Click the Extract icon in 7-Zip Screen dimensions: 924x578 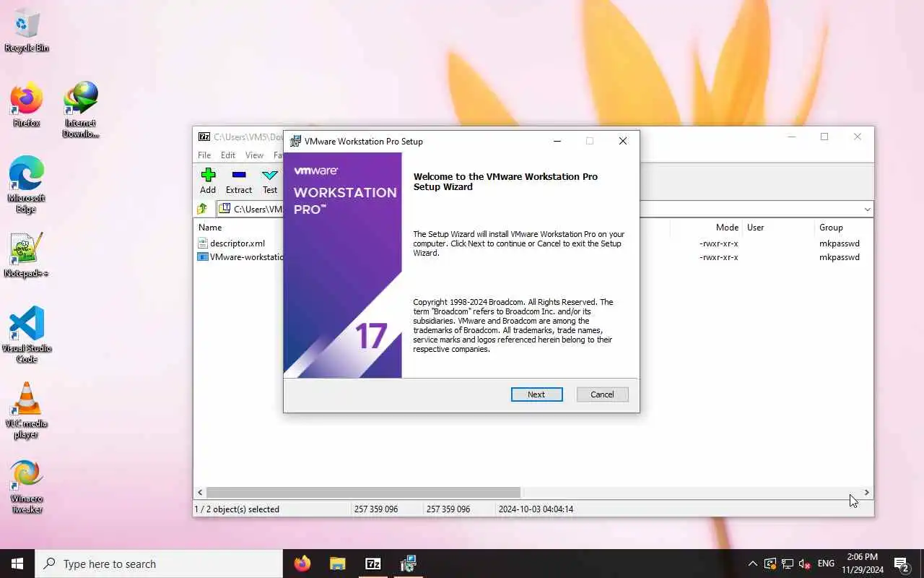pos(239,181)
